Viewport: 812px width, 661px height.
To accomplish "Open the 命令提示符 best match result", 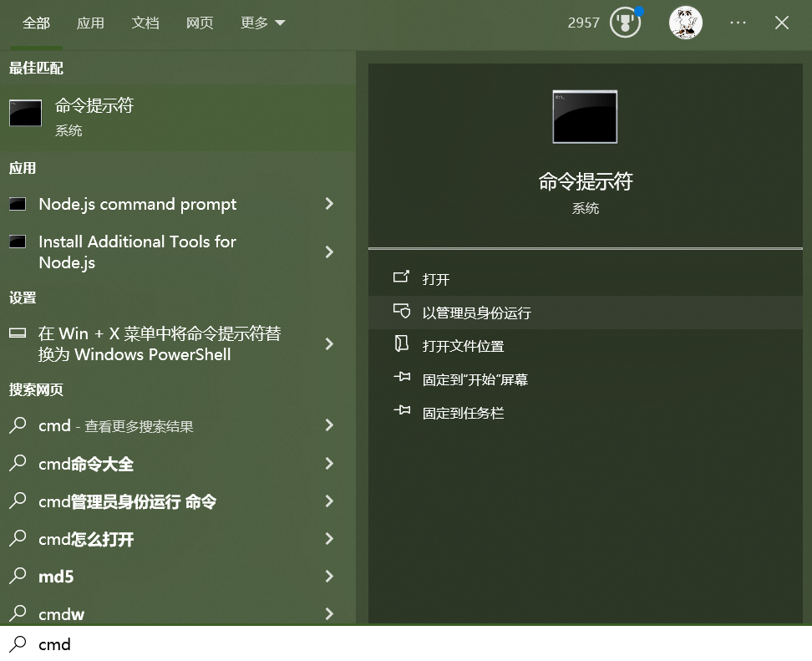I will 178,118.
